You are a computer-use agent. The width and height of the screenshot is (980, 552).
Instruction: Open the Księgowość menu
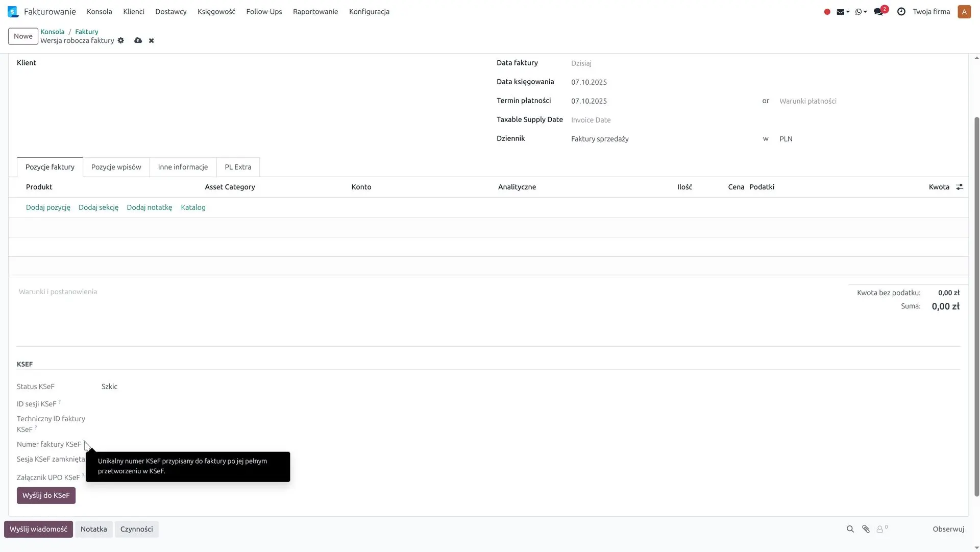[x=216, y=12]
